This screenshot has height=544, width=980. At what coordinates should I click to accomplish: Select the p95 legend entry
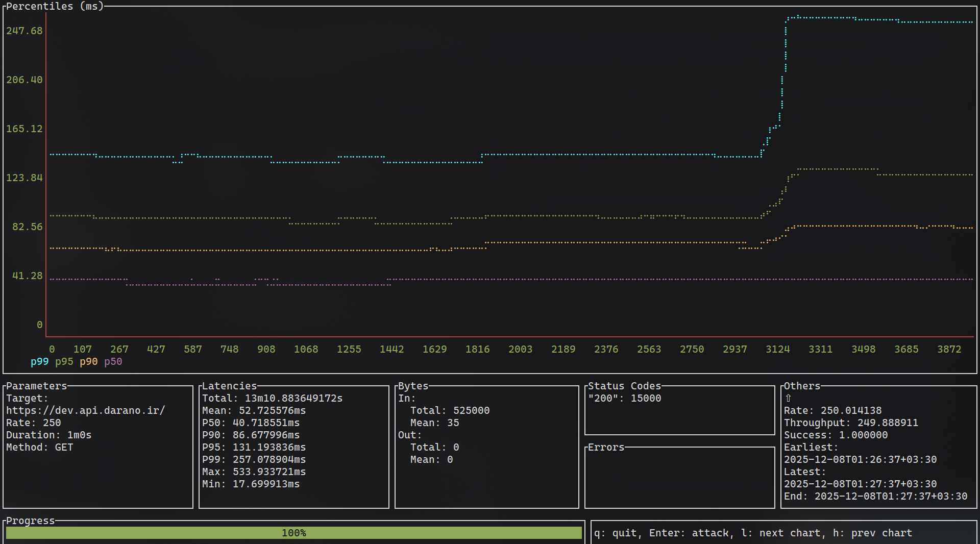click(64, 362)
